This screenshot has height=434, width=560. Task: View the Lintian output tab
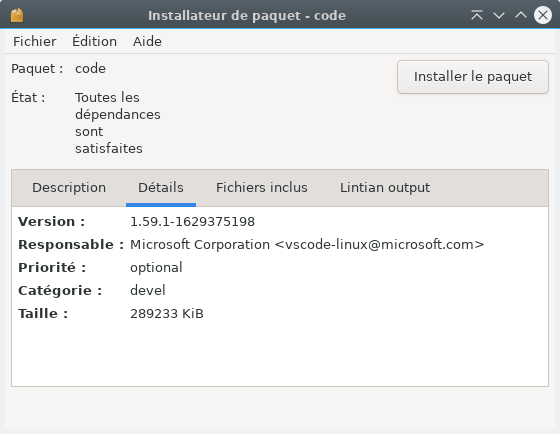click(385, 188)
